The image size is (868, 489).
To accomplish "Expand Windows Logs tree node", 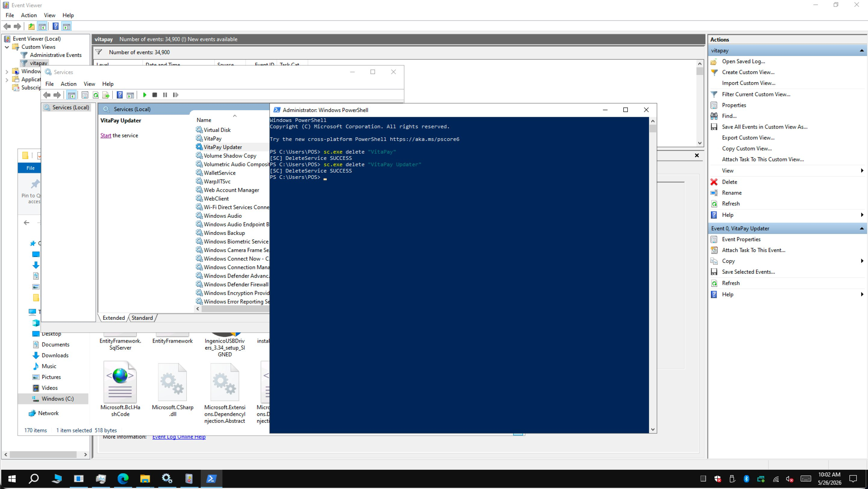I will pyautogui.click(x=7, y=71).
